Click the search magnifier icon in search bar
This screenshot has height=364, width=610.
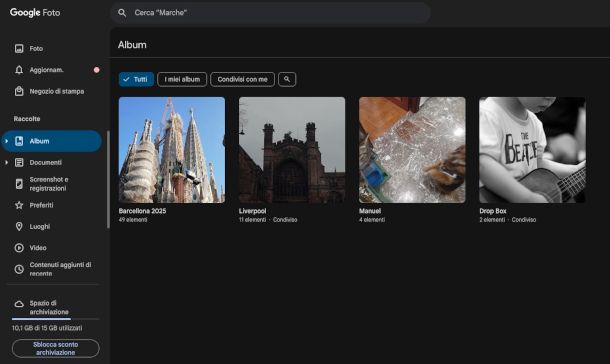click(122, 13)
